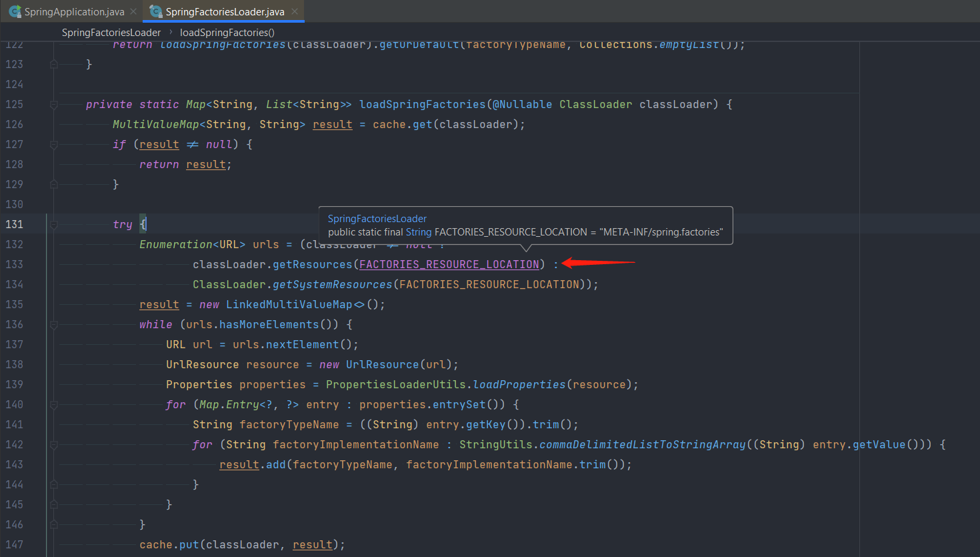
Task: Click the fold end marker at line 146
Action: point(54,524)
